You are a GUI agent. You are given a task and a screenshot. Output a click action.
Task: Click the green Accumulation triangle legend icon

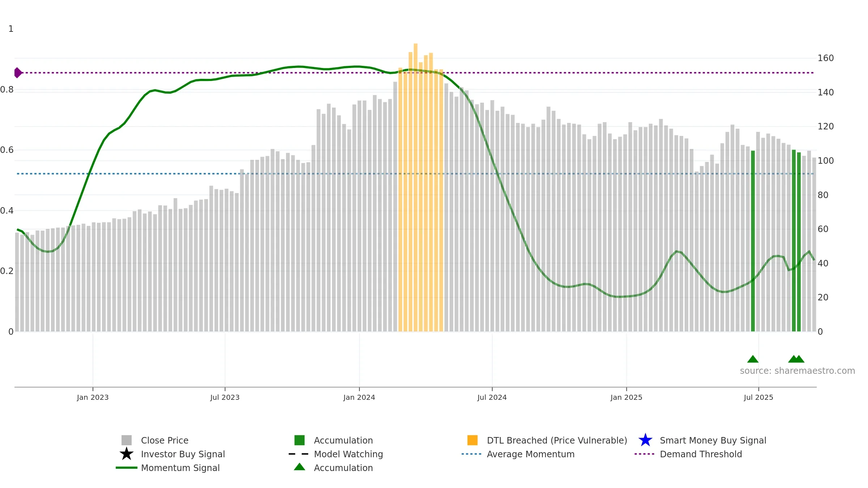[x=299, y=467]
